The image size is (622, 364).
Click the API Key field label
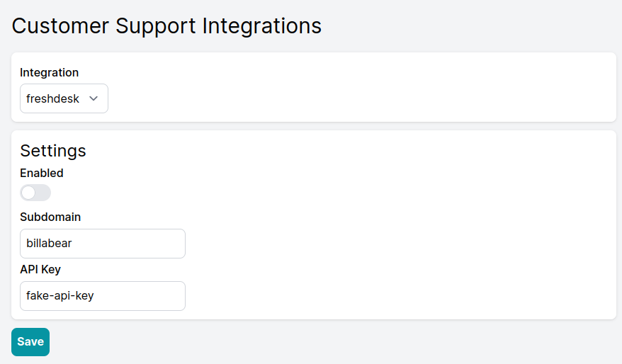click(x=40, y=269)
